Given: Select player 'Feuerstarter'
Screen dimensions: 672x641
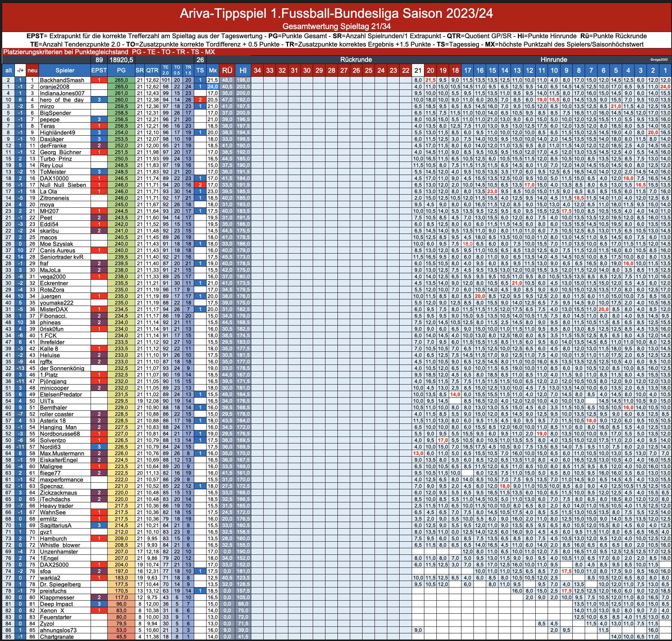Looking at the screenshot, I should (x=56, y=617).
